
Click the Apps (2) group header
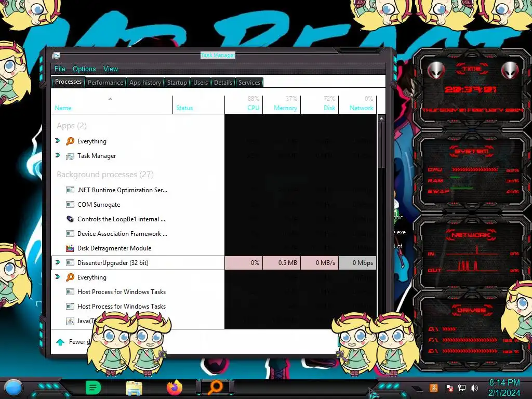click(72, 126)
